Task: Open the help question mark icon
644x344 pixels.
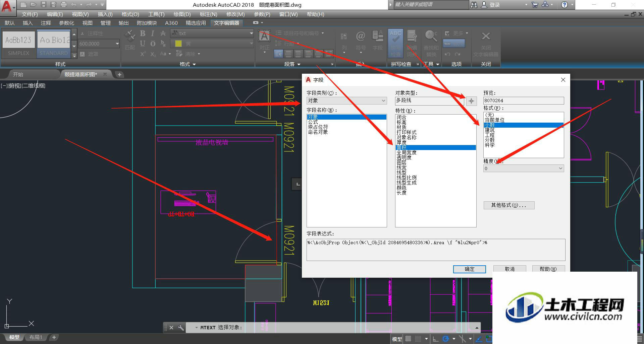Action: (565, 5)
